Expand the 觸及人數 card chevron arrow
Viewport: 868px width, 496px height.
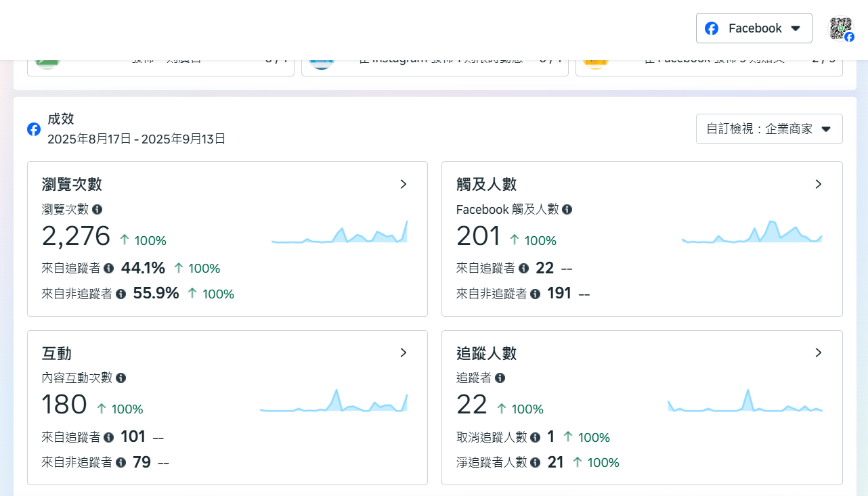818,184
